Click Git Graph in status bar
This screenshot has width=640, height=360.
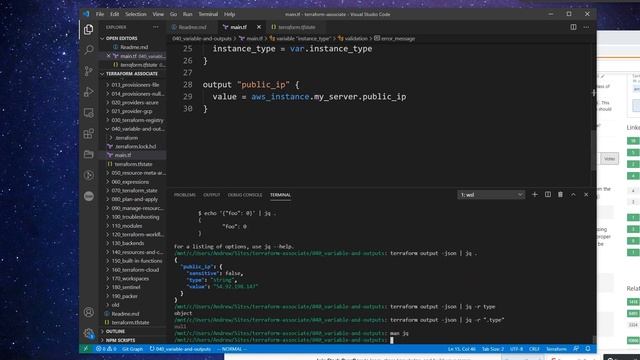point(133,349)
